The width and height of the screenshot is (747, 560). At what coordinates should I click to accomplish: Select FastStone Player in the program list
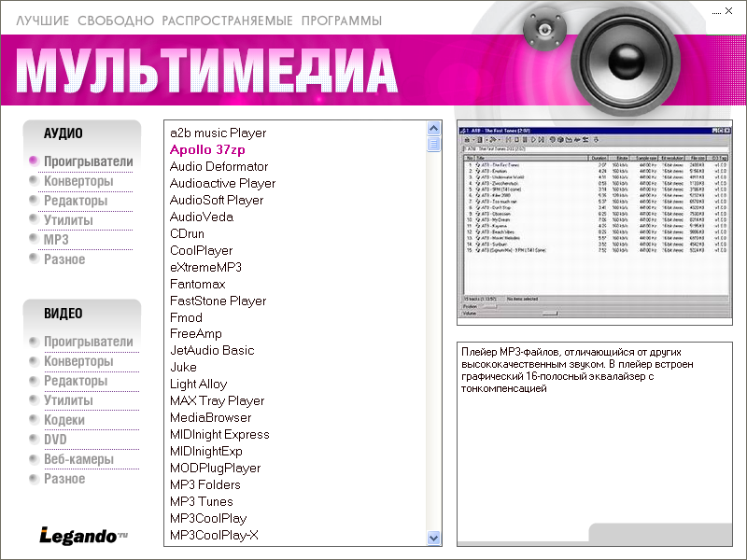tap(218, 301)
